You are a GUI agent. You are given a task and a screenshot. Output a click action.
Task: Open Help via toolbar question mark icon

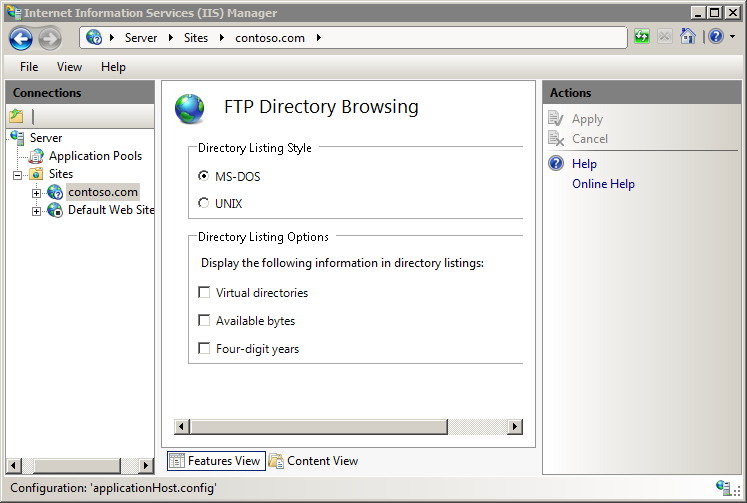(x=716, y=36)
